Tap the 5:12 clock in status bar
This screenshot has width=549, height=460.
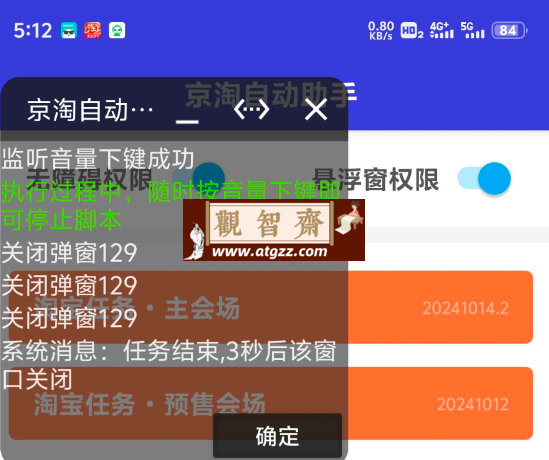(x=33, y=30)
